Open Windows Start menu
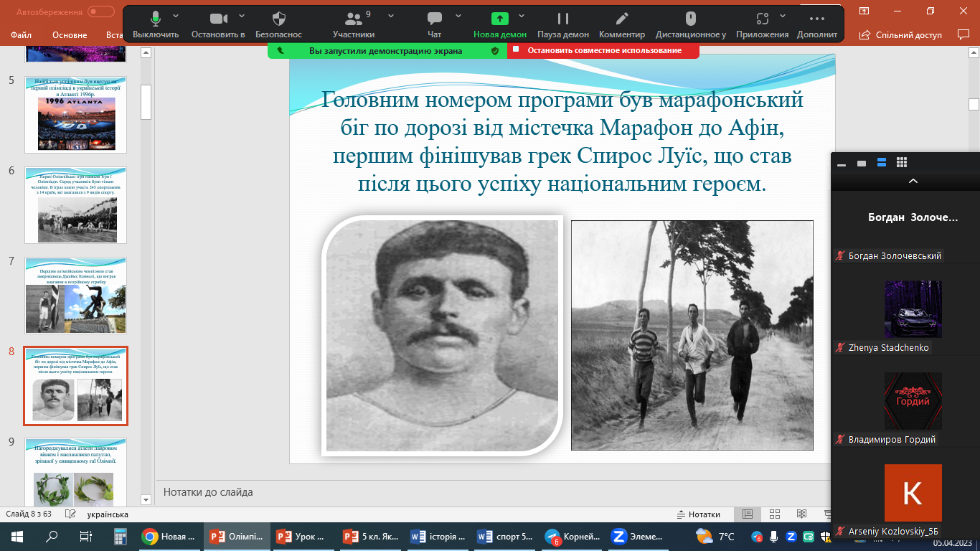 17,536
